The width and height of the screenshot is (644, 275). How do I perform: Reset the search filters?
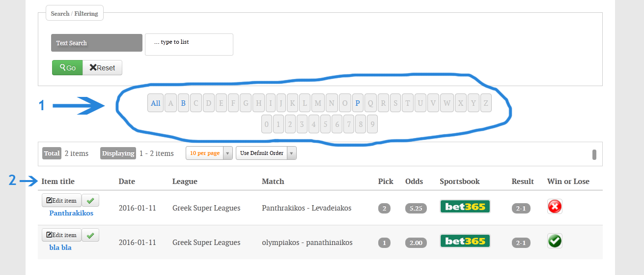[102, 68]
